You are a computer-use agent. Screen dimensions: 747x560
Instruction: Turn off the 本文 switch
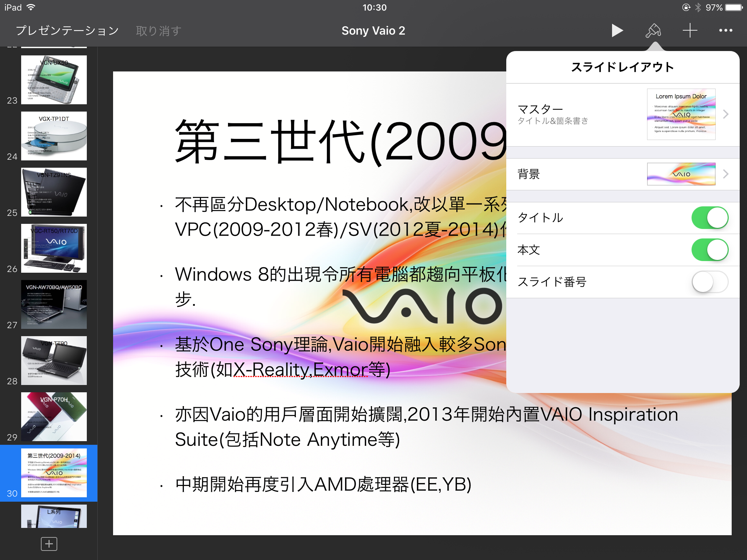coord(709,250)
